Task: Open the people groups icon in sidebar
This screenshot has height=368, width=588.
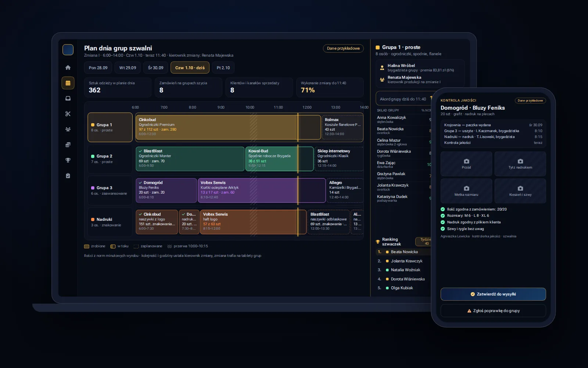Action: 68,129
